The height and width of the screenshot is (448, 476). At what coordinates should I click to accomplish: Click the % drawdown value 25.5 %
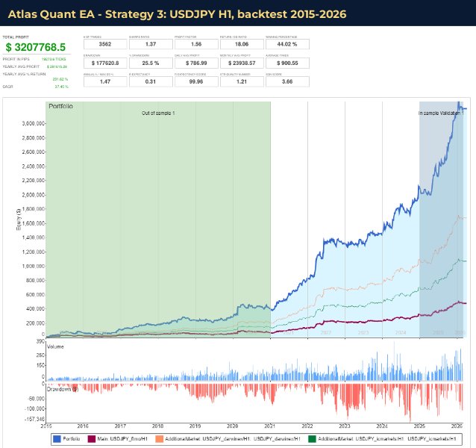tap(151, 63)
